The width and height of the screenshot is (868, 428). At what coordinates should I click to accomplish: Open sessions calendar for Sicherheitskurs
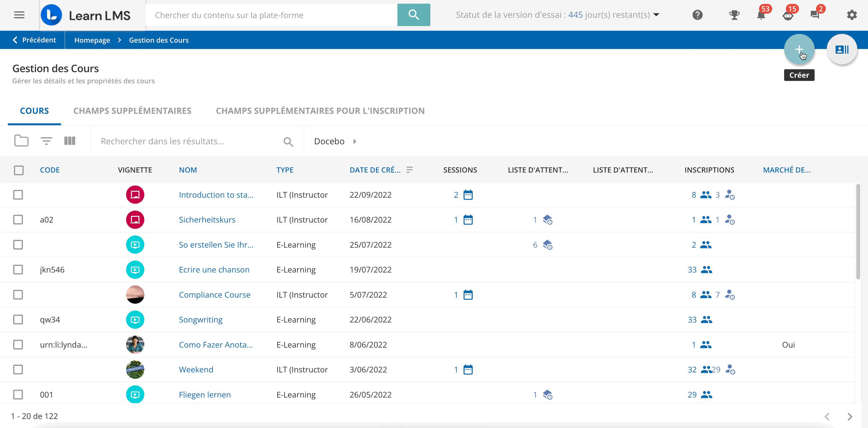click(x=468, y=220)
